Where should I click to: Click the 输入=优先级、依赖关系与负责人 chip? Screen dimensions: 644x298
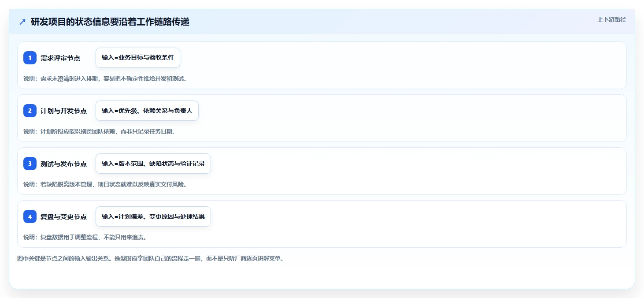[147, 111]
